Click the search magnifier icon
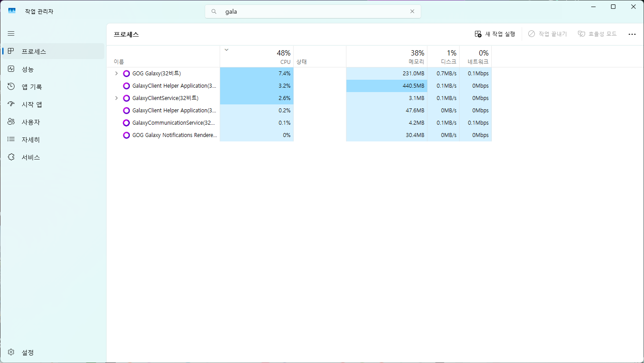Screen dimensions: 644x363 click(214, 11)
